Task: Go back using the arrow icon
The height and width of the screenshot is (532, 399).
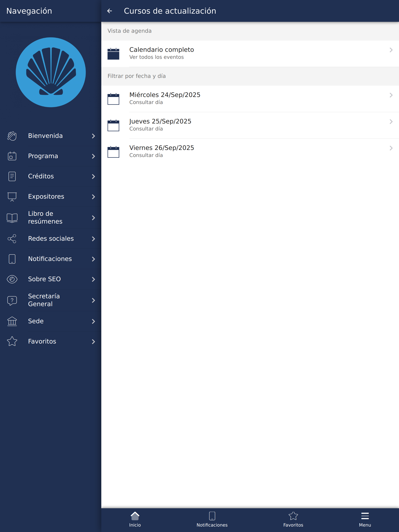Action: 109,11
